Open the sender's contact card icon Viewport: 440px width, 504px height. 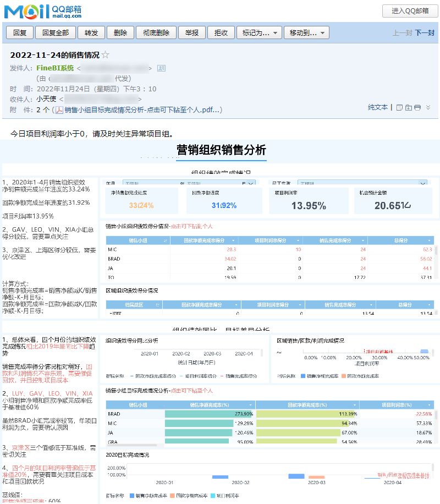161,68
